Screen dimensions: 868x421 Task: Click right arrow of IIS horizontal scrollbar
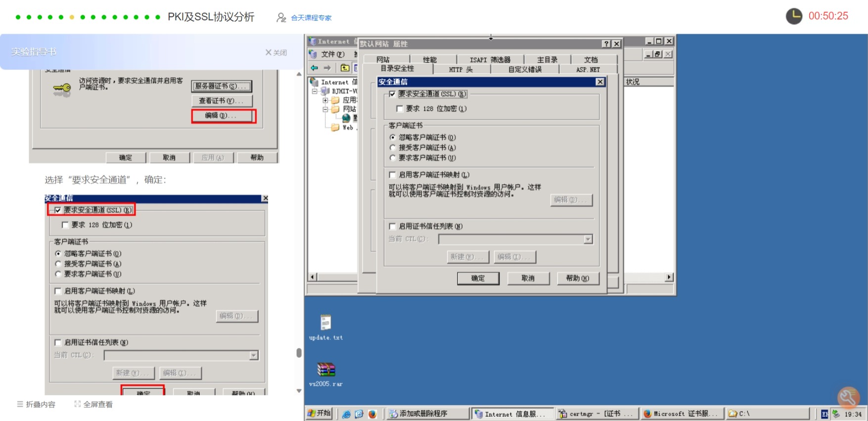669,278
